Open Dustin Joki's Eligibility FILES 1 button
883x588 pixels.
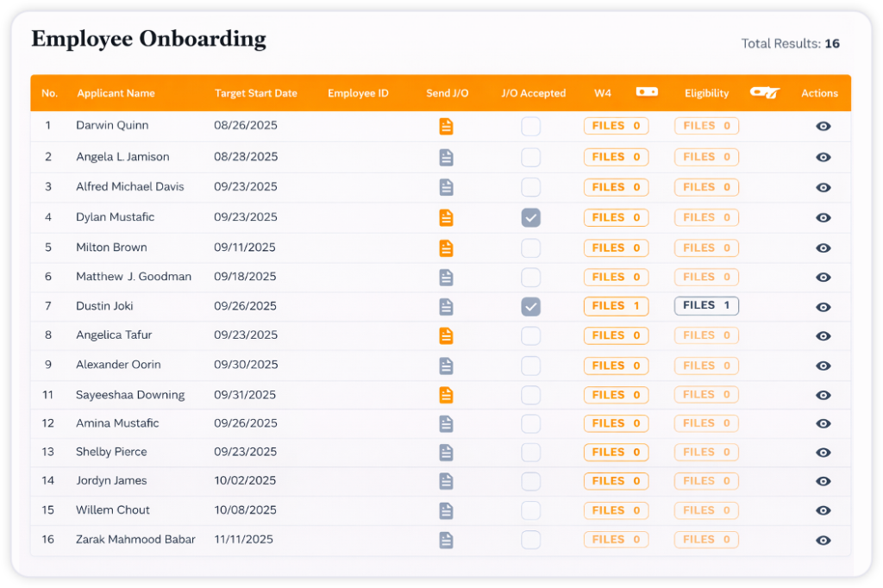click(x=706, y=306)
